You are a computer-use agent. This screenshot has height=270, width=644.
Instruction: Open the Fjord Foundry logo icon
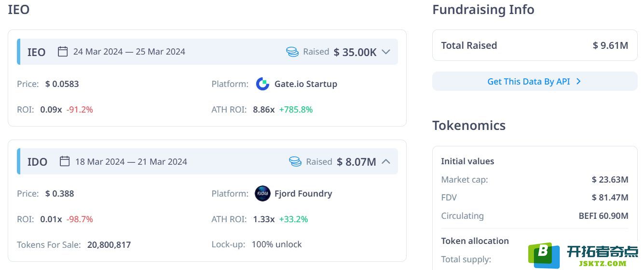pyautogui.click(x=262, y=194)
